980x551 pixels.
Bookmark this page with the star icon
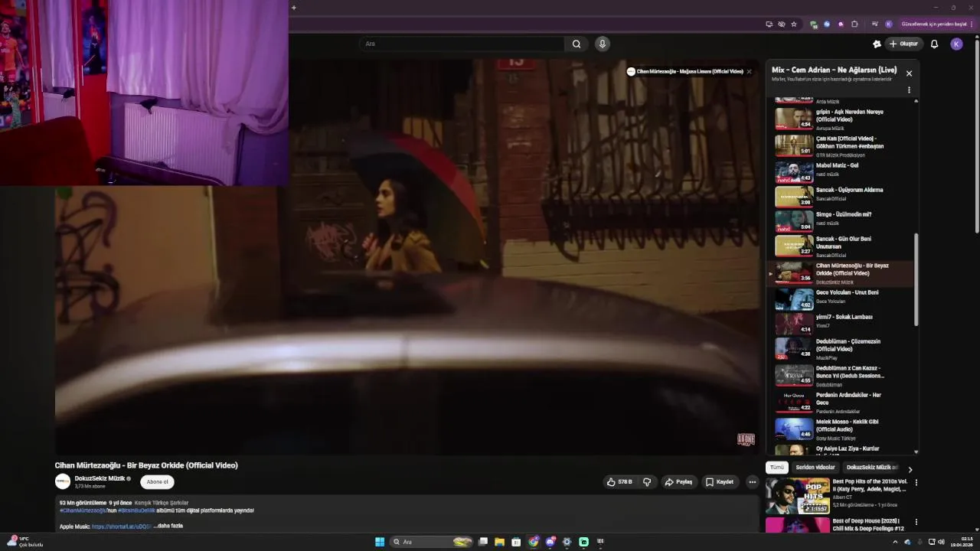click(794, 24)
